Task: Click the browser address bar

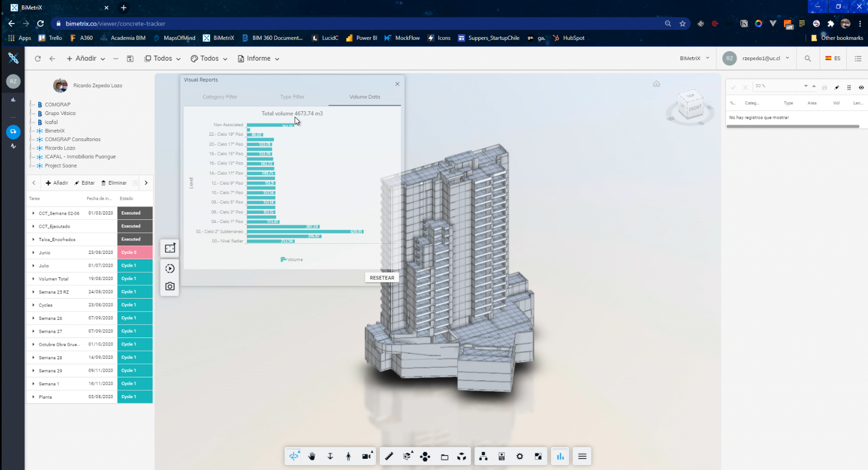Action: click(356, 23)
